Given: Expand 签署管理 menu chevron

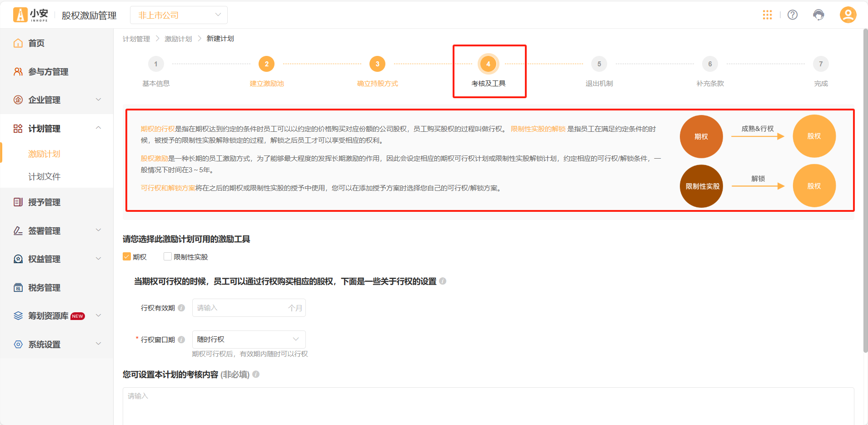Looking at the screenshot, I should tap(99, 230).
